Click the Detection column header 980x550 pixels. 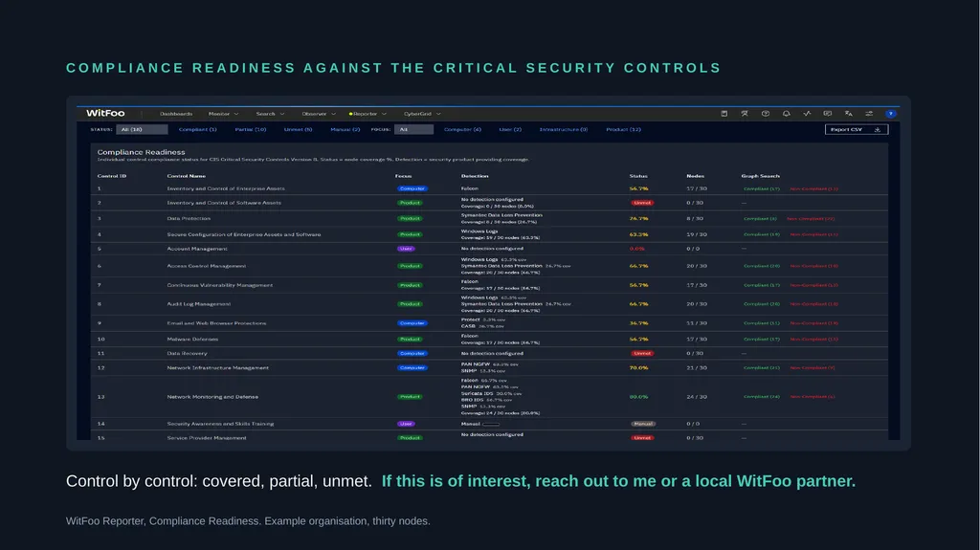[x=475, y=176]
